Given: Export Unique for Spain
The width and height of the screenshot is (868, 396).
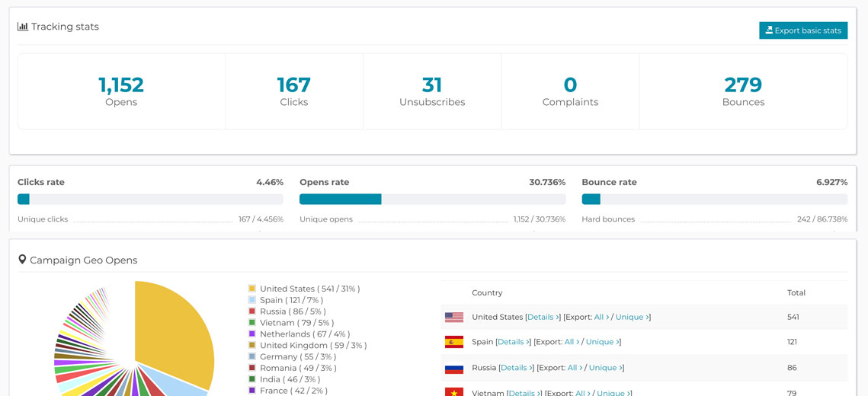Looking at the screenshot, I should 602,342.
